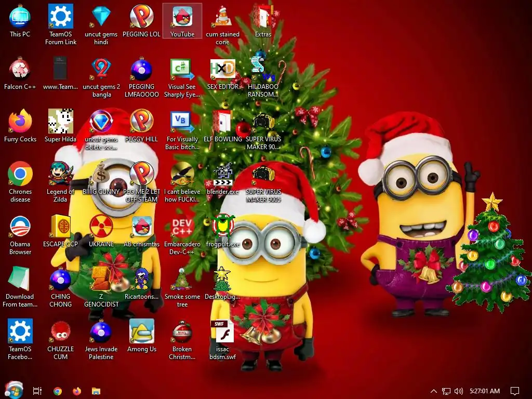Open the volume speaker tray icon
532x399 pixels.
(x=458, y=391)
